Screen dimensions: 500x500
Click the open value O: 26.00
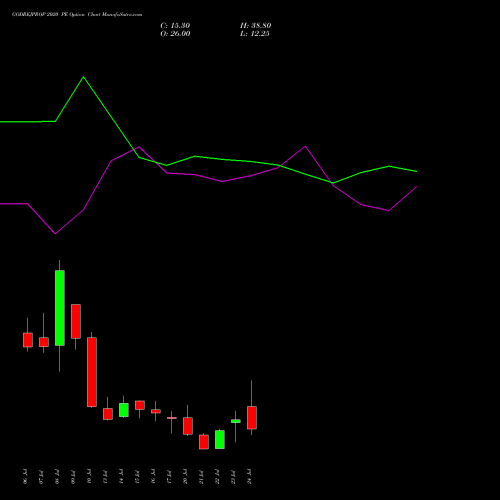coord(175,34)
